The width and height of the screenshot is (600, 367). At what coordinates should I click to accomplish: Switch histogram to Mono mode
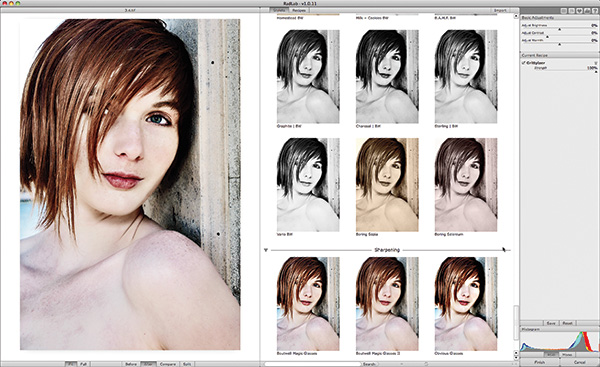[567, 355]
